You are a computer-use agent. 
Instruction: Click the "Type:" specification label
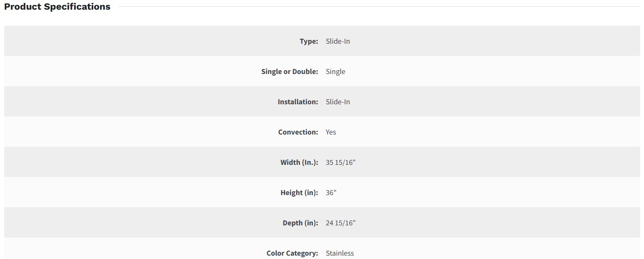click(x=309, y=41)
